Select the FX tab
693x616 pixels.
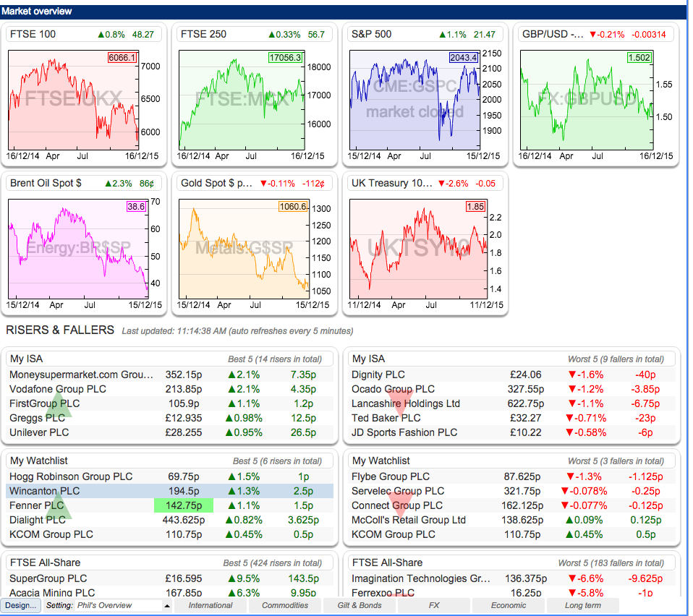click(x=433, y=605)
